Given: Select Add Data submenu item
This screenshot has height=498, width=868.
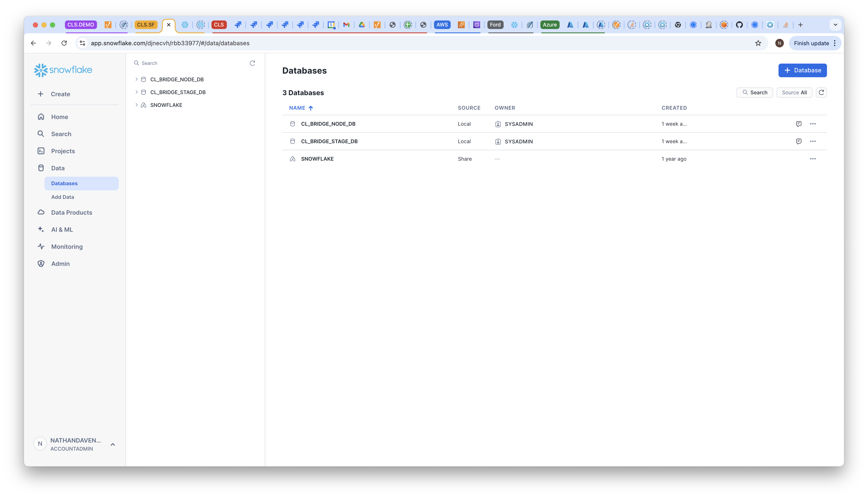Looking at the screenshot, I should (x=63, y=197).
